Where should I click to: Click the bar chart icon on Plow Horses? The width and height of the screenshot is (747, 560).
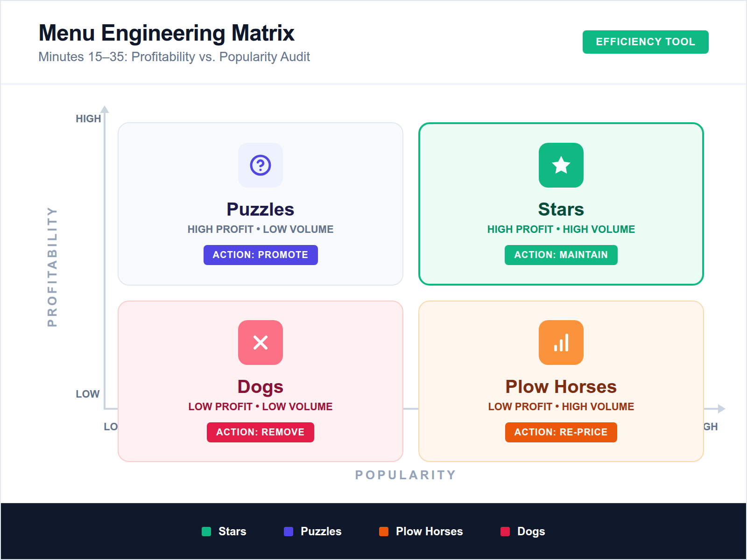[561, 343]
